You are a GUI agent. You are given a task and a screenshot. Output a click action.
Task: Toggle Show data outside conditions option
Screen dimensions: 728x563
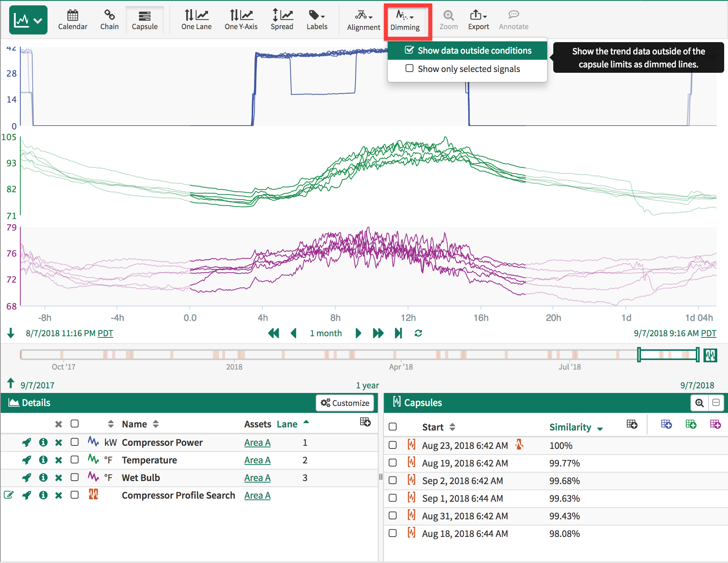467,51
